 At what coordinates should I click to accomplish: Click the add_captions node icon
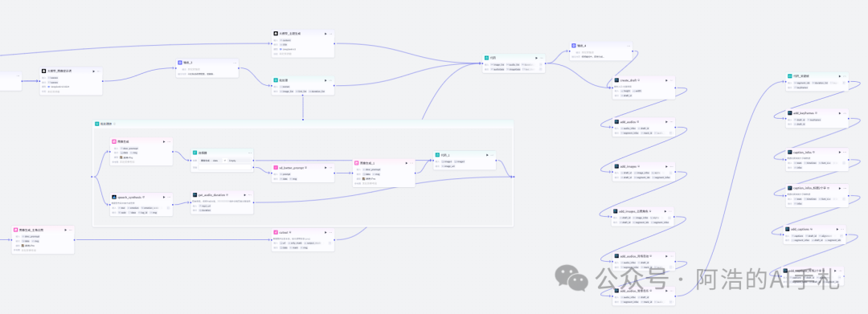tap(787, 229)
